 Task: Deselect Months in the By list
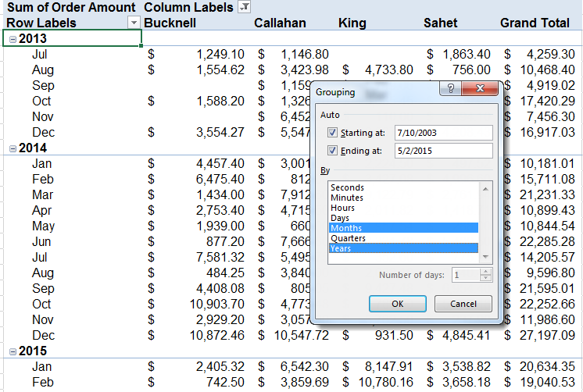[345, 228]
